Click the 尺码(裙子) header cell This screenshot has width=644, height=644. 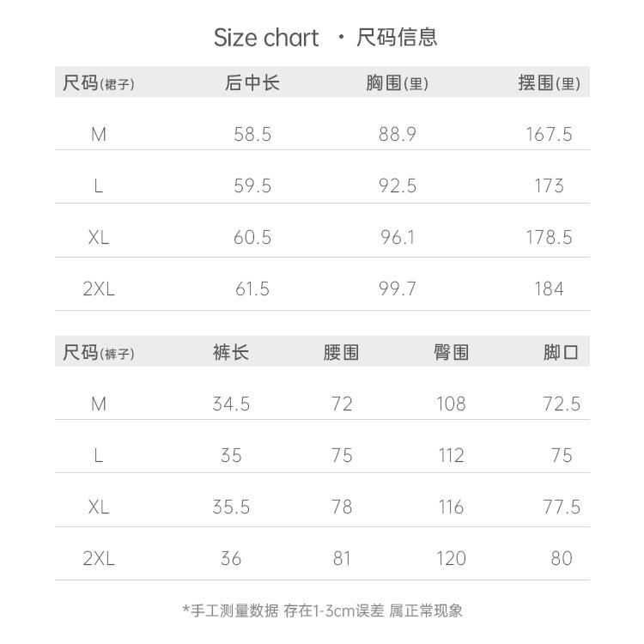(x=99, y=83)
